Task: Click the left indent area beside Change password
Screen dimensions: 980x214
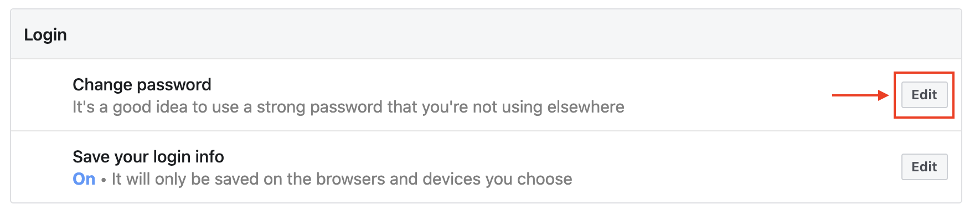Action: click(42, 95)
